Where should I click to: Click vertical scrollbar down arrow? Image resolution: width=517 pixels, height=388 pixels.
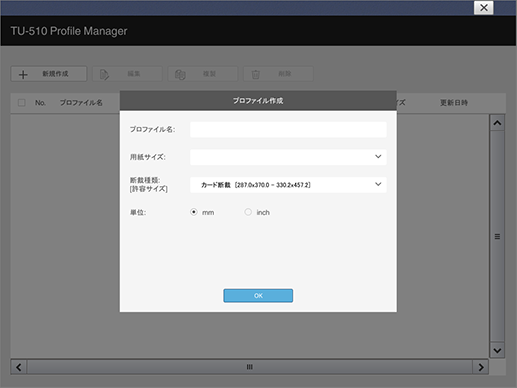(x=497, y=350)
